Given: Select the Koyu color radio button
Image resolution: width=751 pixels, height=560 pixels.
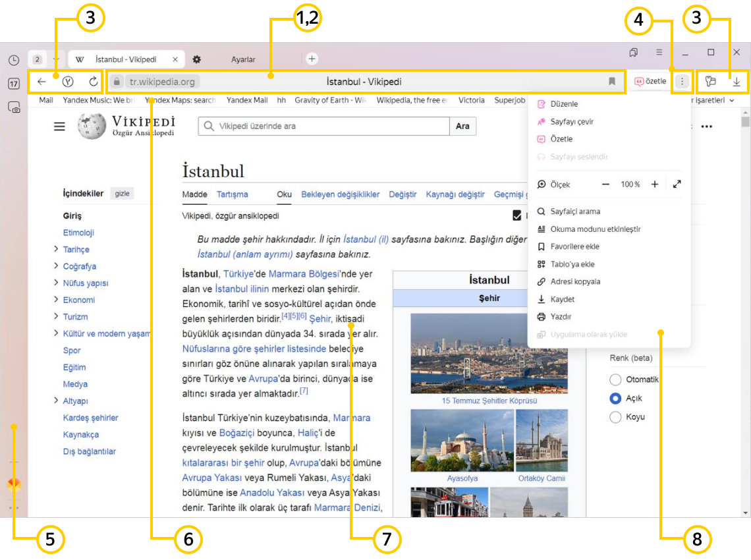Looking at the screenshot, I should click(x=615, y=417).
